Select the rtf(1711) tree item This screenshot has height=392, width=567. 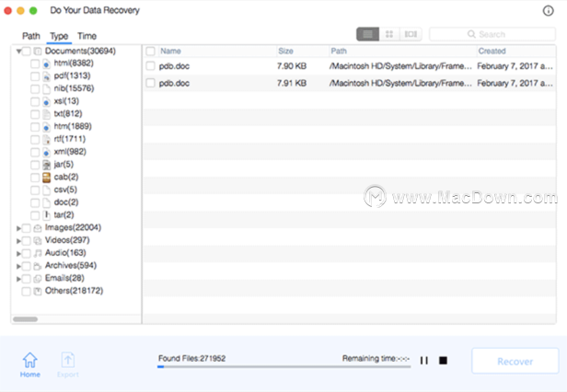pyautogui.click(x=70, y=139)
